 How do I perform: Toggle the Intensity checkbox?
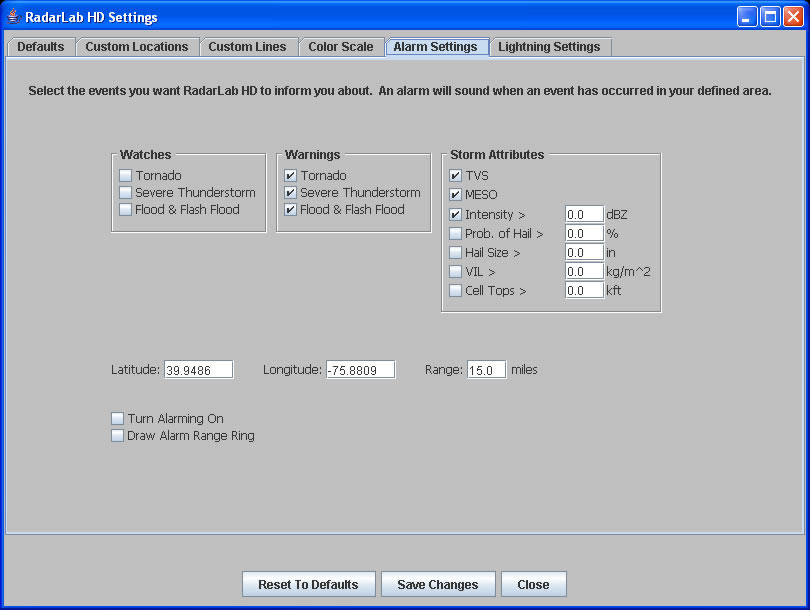[455, 214]
